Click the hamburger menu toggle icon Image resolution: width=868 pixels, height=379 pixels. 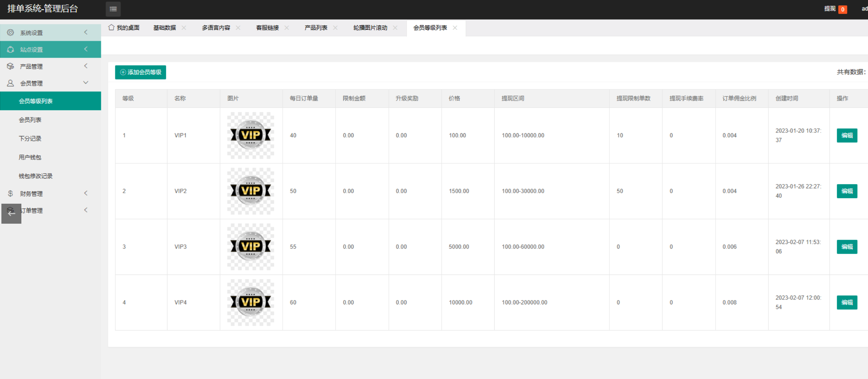tap(113, 9)
